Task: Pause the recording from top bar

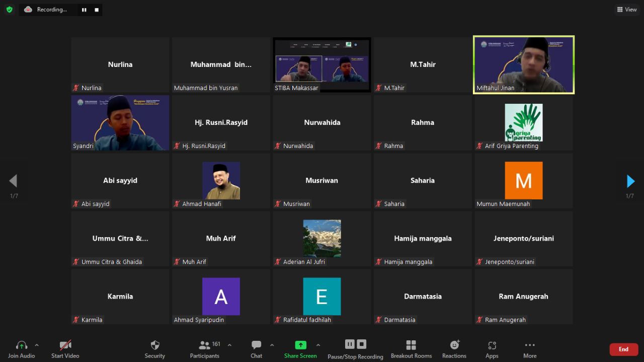Action: (84, 10)
